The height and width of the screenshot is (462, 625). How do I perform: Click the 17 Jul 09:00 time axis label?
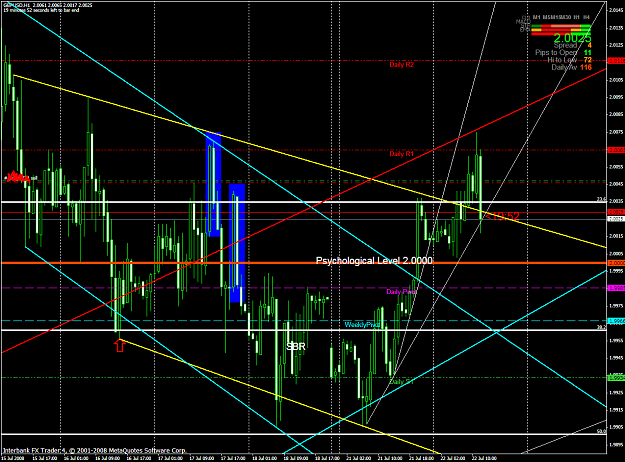pyautogui.click(x=202, y=458)
